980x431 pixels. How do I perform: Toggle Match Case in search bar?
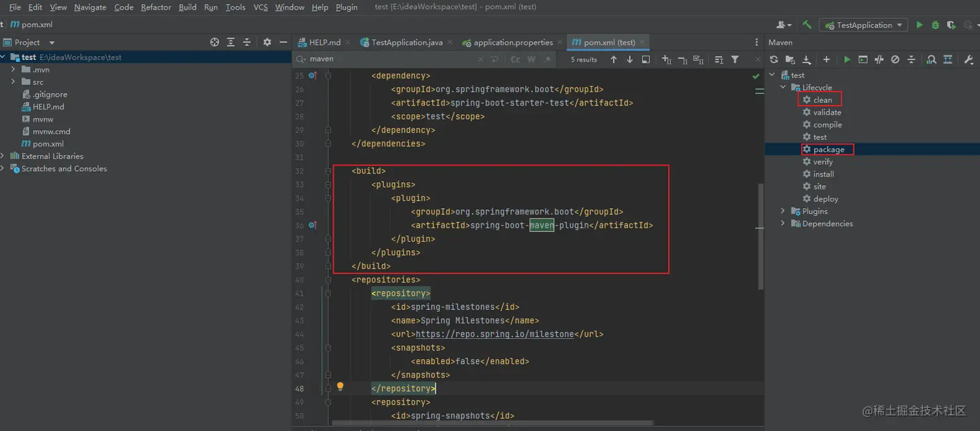(515, 59)
